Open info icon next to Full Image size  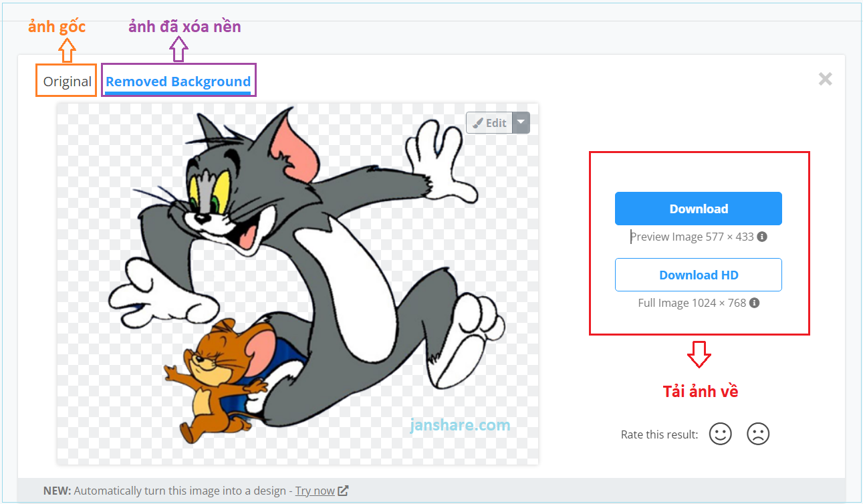pos(754,303)
